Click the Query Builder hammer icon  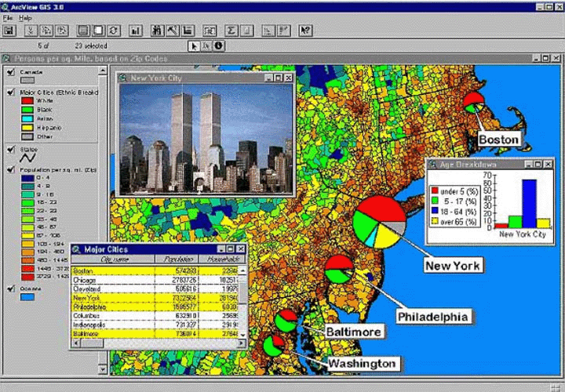point(172,31)
